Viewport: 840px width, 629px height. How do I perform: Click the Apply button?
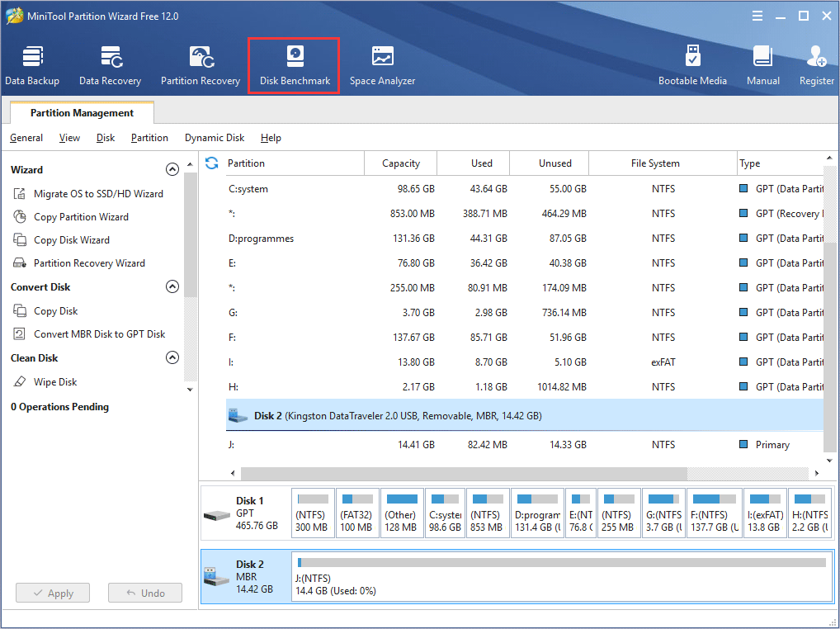[53, 593]
